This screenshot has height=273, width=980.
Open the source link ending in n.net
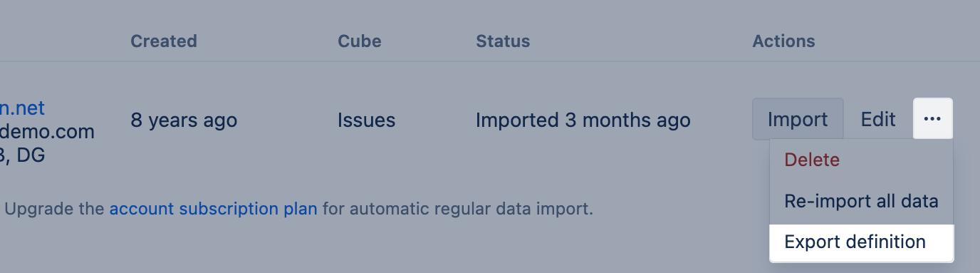[x=22, y=108]
